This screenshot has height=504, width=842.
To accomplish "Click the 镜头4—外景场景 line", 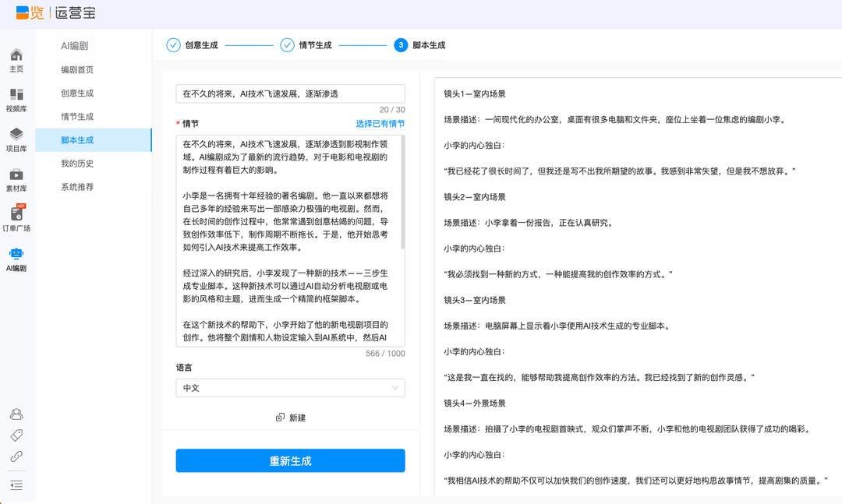I will (475, 403).
